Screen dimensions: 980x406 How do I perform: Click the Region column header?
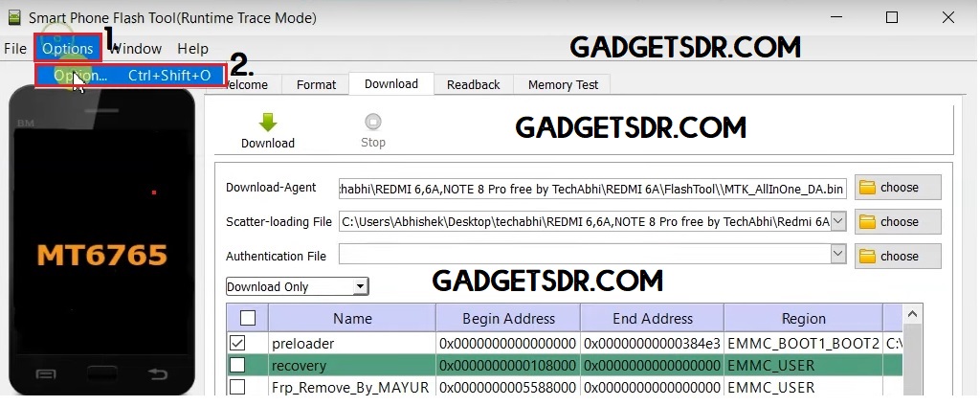804,319
